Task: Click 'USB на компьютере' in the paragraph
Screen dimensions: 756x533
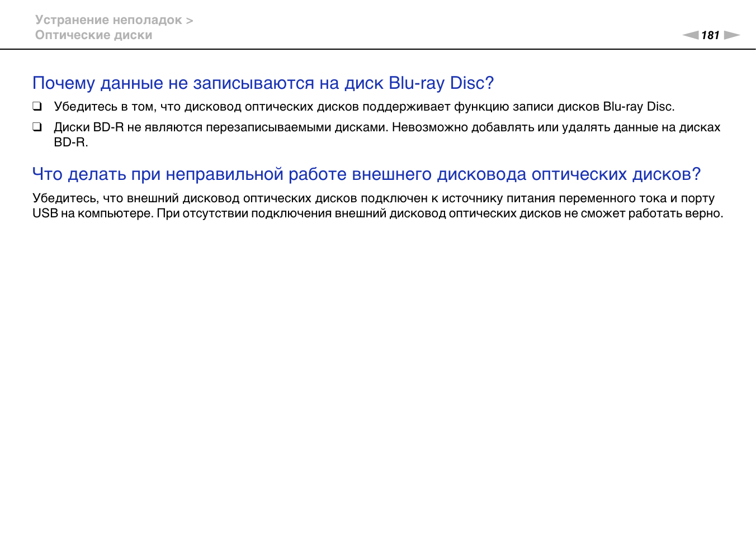Action: click(92, 213)
